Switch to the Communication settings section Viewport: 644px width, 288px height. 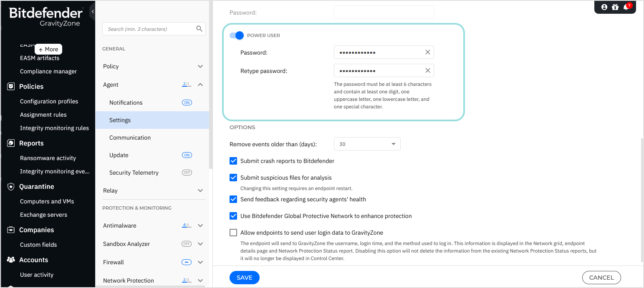[x=130, y=137]
